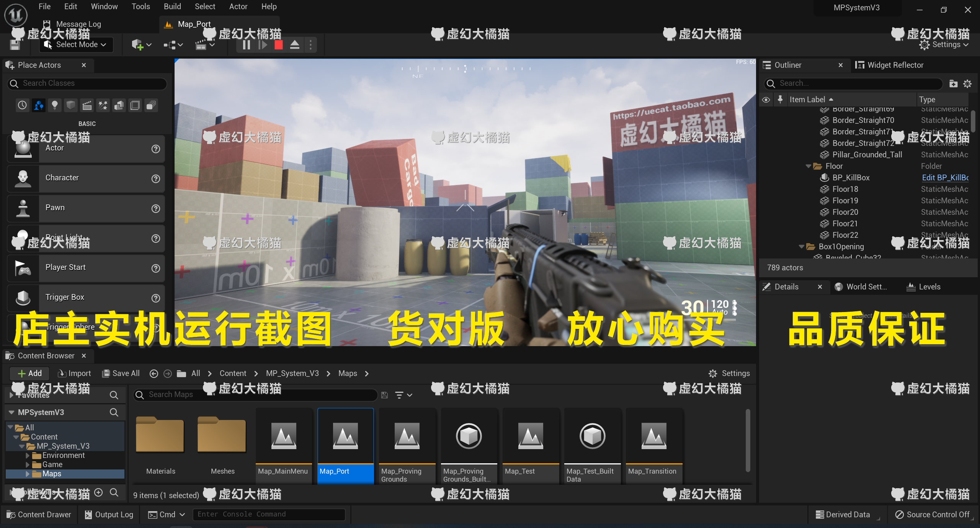Switch to the Message Log tab
980x528 pixels.
(x=72, y=24)
